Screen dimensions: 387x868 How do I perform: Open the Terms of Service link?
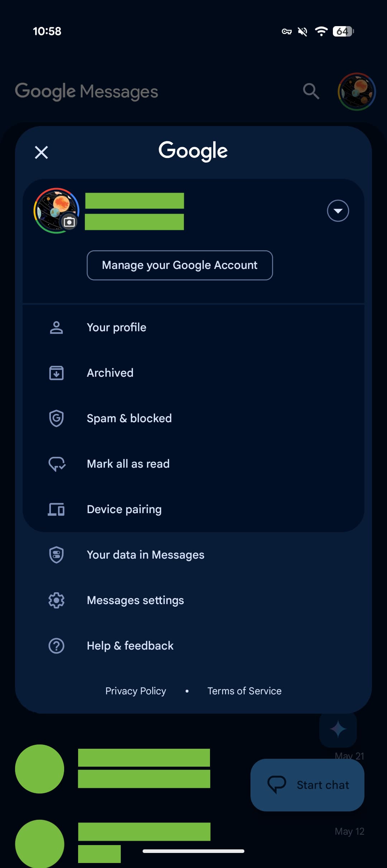(244, 691)
